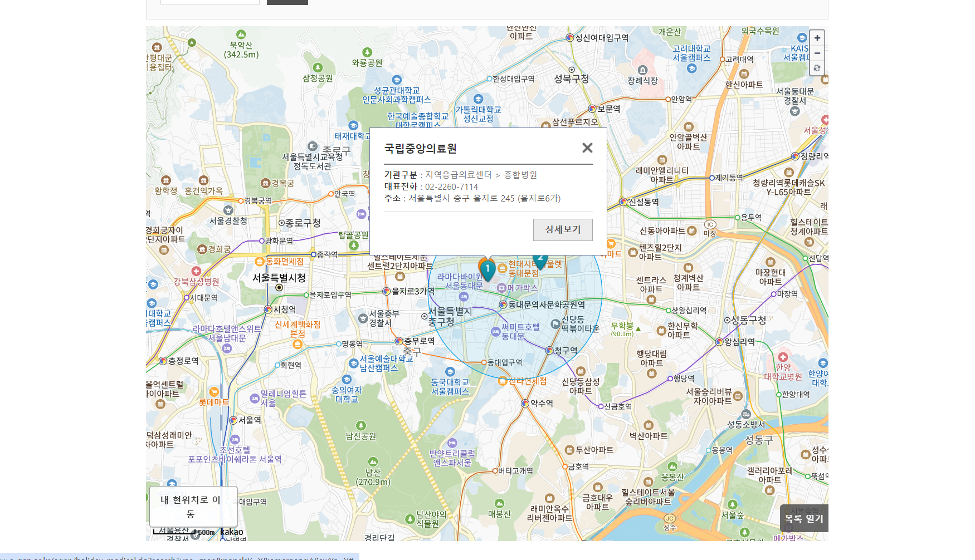Click the 경복궁 palace icon
The image size is (975, 560).
click(x=265, y=183)
